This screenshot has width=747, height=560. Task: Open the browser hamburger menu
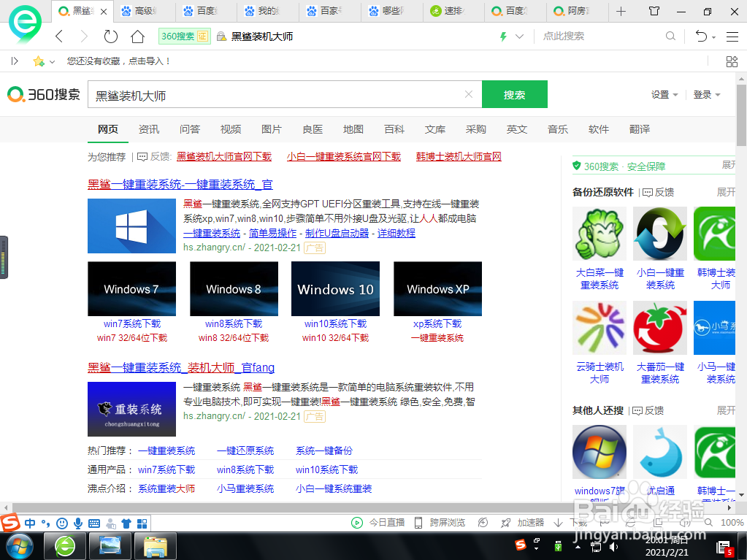[732, 37]
